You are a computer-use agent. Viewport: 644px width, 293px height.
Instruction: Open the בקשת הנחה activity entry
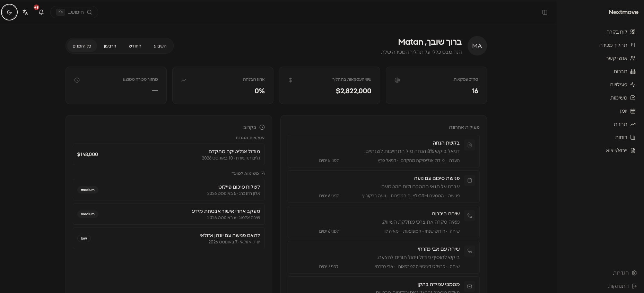[384, 151]
